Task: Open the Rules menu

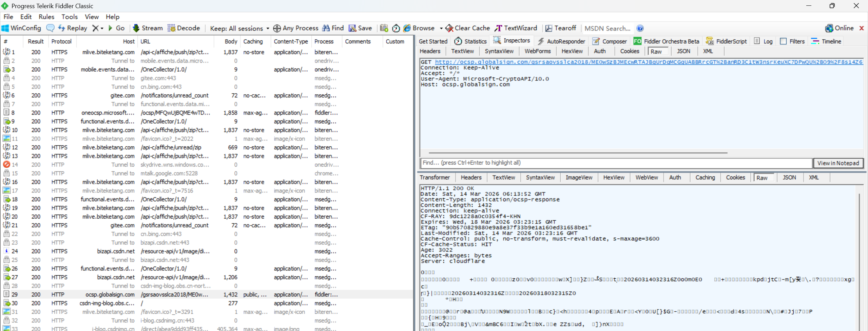Action: click(x=46, y=17)
